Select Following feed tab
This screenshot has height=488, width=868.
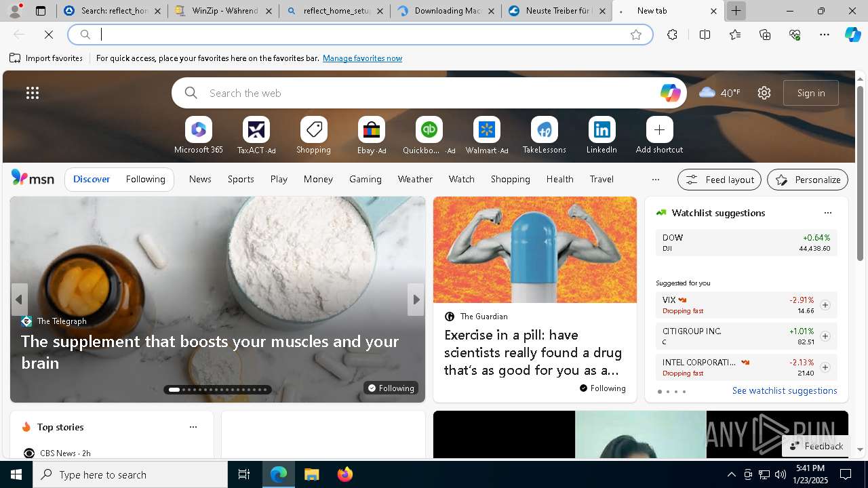point(145,179)
